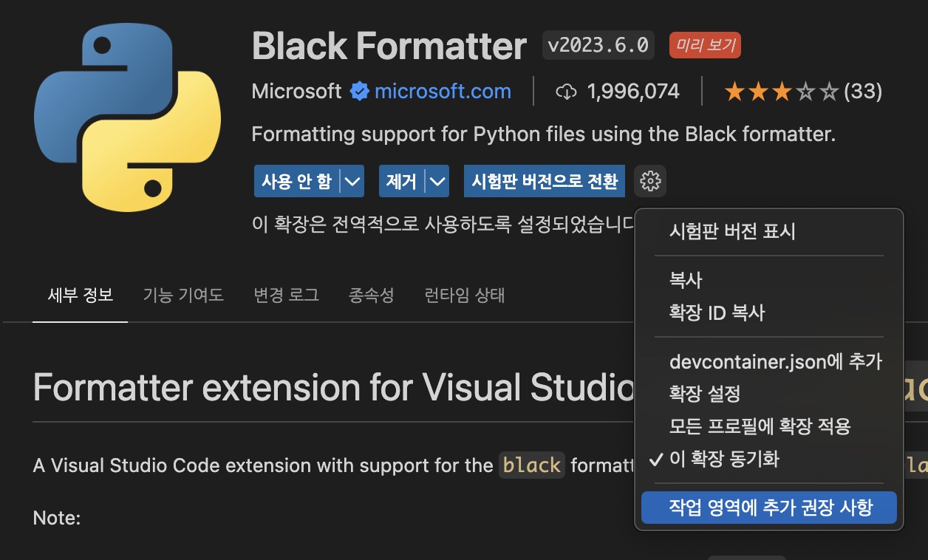928x560 pixels.
Task: Switch to the 종속성 tab
Action: [x=371, y=296]
